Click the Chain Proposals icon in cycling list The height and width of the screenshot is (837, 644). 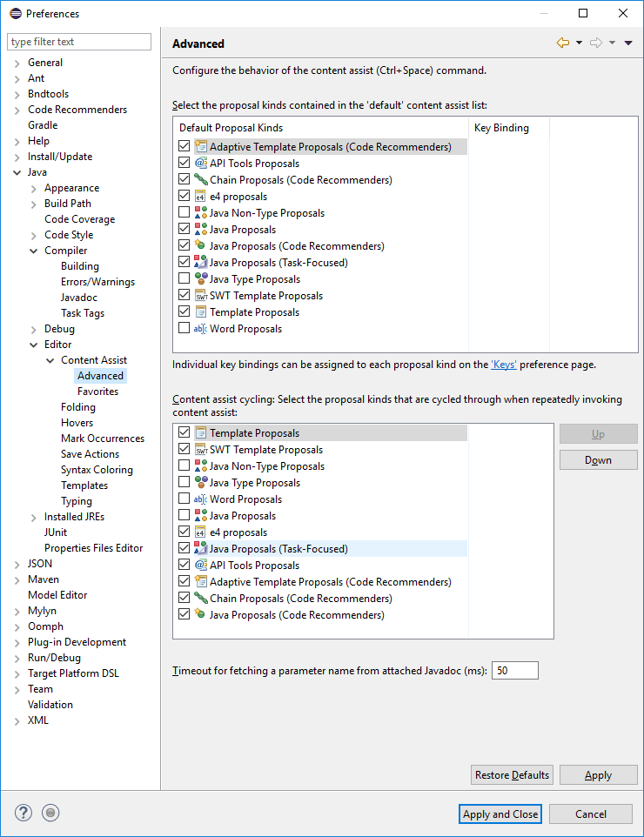click(200, 598)
